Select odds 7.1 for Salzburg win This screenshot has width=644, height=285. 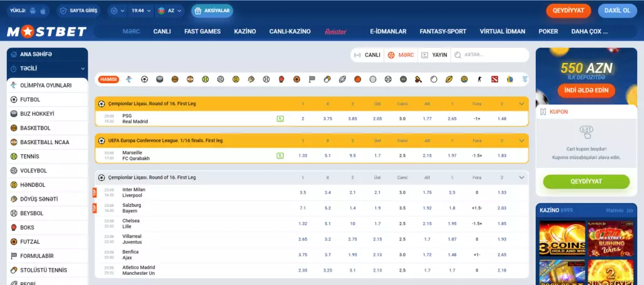(303, 208)
